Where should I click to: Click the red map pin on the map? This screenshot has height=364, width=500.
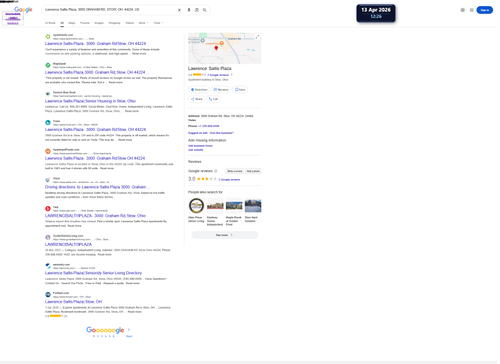coord(216,48)
